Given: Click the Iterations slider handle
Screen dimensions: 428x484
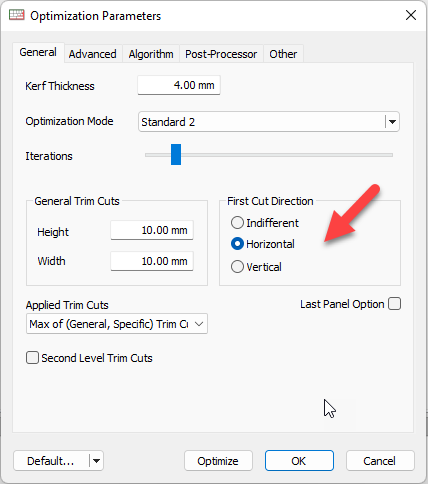Looking at the screenshot, I should point(176,155).
